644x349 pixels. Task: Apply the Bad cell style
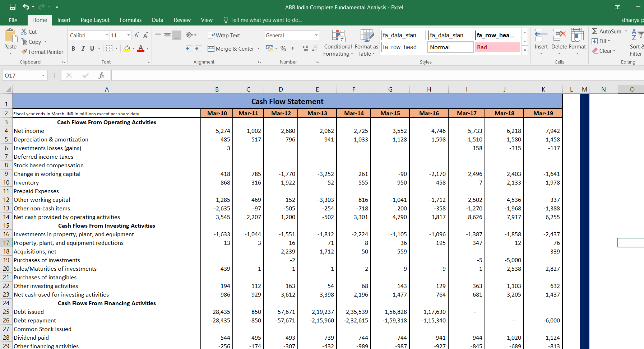497,47
